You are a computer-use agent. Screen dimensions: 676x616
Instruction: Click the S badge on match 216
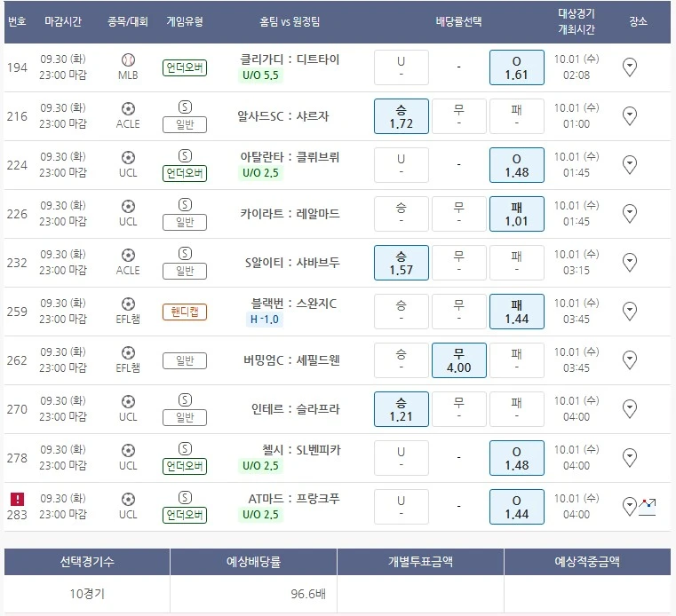185,107
